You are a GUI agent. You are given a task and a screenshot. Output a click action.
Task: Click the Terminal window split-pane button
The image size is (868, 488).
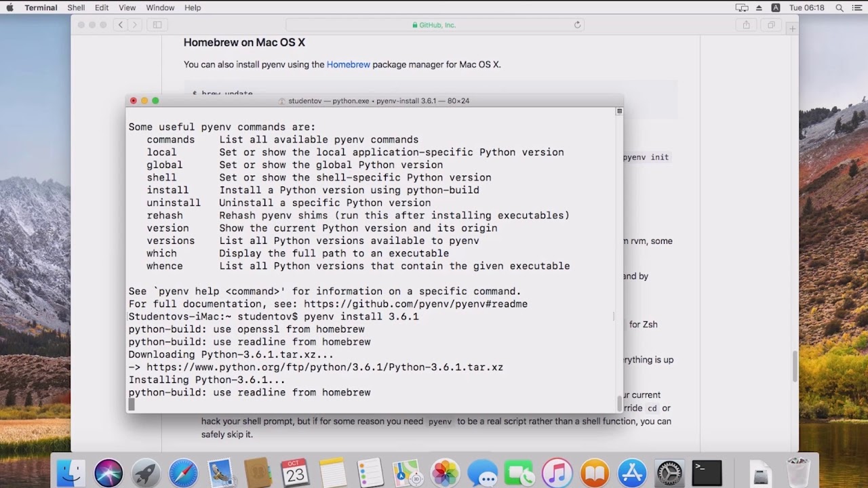(619, 111)
